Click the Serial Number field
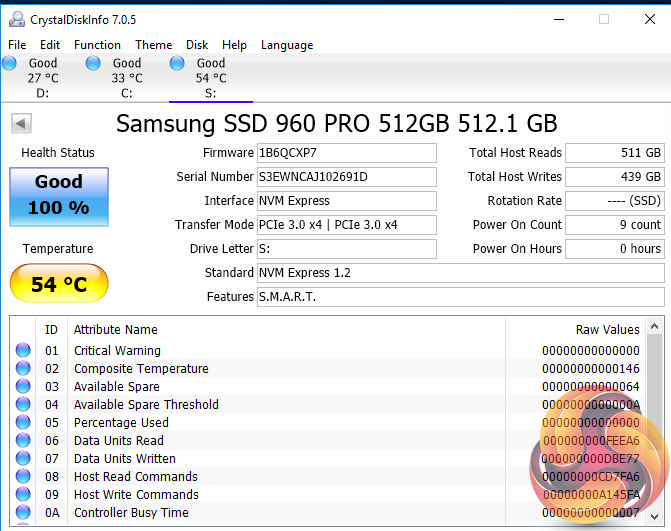The height and width of the screenshot is (531, 671). tap(346, 177)
